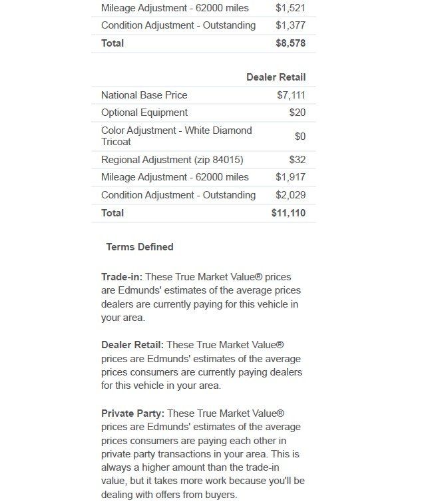Select Color Adjustment White Diamond Tricoat row

pos(204,136)
